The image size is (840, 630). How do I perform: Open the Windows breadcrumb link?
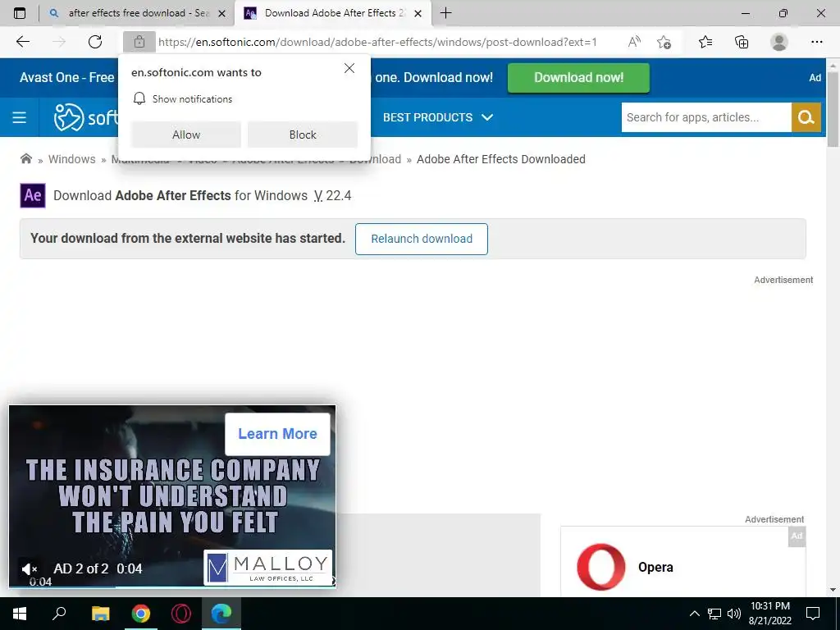(72, 159)
